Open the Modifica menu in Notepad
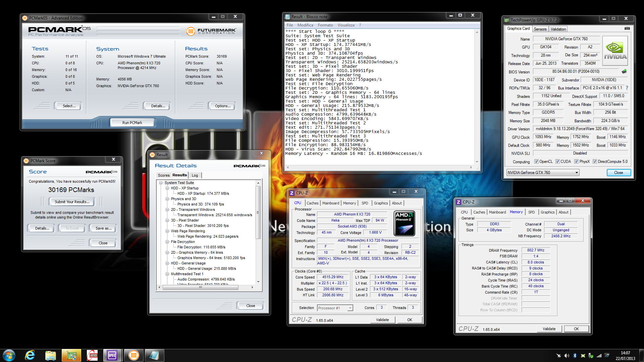This screenshot has height=362, width=644. pos(305,25)
